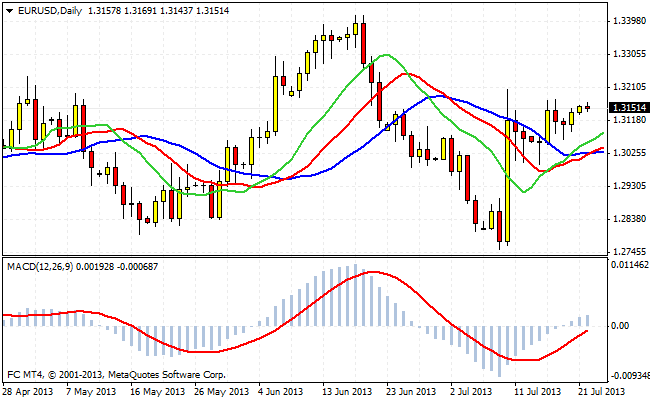Select the 1.31180 price scale label
Screen dimensions: 650x400
tap(629, 120)
